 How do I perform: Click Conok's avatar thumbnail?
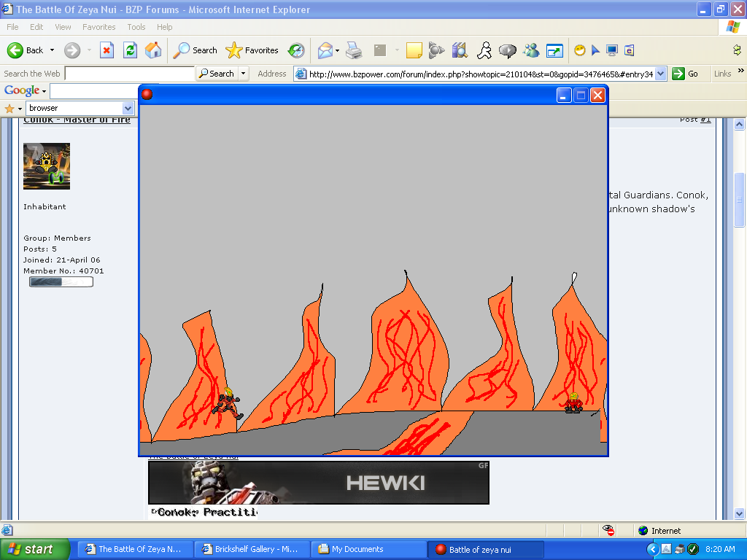coord(47,166)
